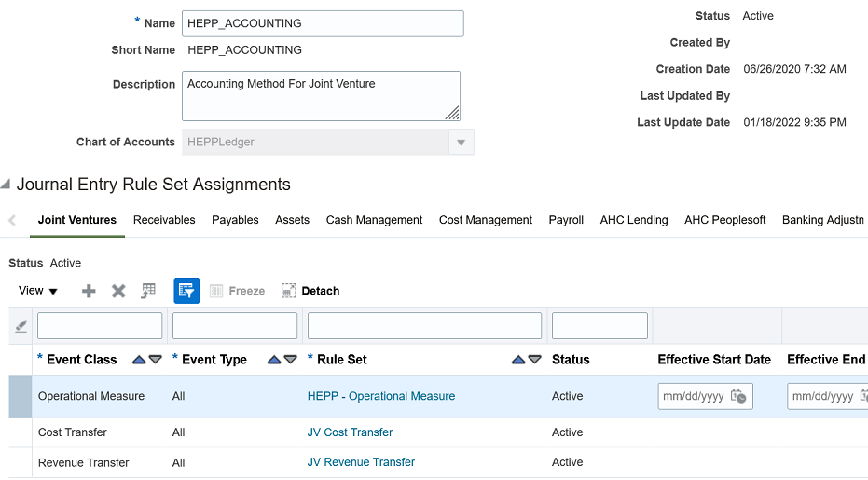Image resolution: width=868 pixels, height=480 pixels.
Task: Sort Event Class column ascending
Action: [x=139, y=360]
